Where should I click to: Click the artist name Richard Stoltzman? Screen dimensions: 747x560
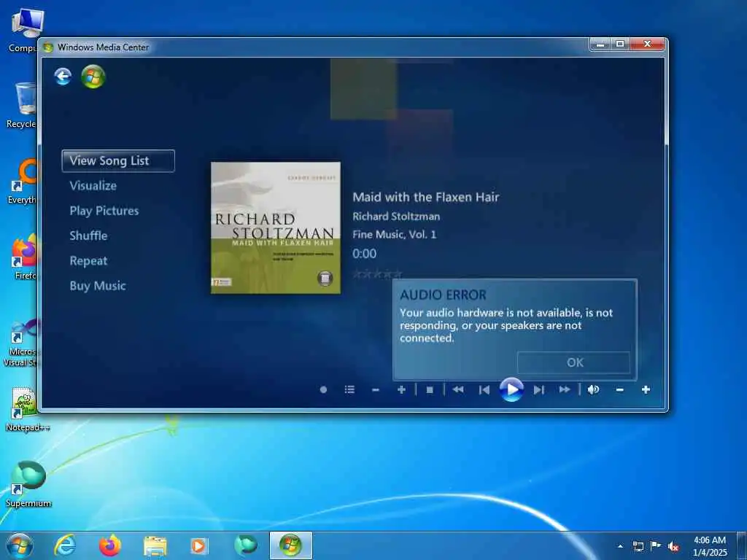(396, 216)
